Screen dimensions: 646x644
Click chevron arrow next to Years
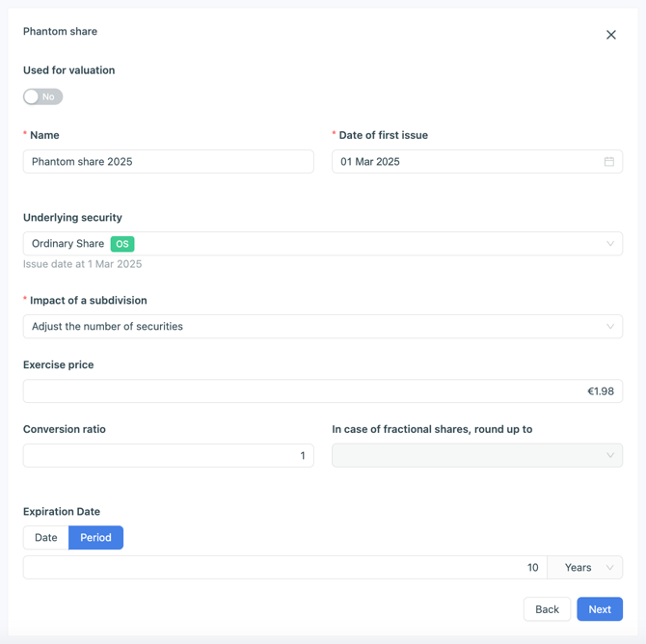tap(610, 568)
